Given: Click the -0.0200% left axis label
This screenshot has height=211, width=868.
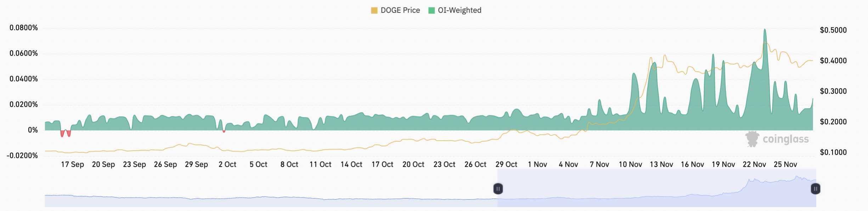Looking at the screenshot, I should [22, 155].
